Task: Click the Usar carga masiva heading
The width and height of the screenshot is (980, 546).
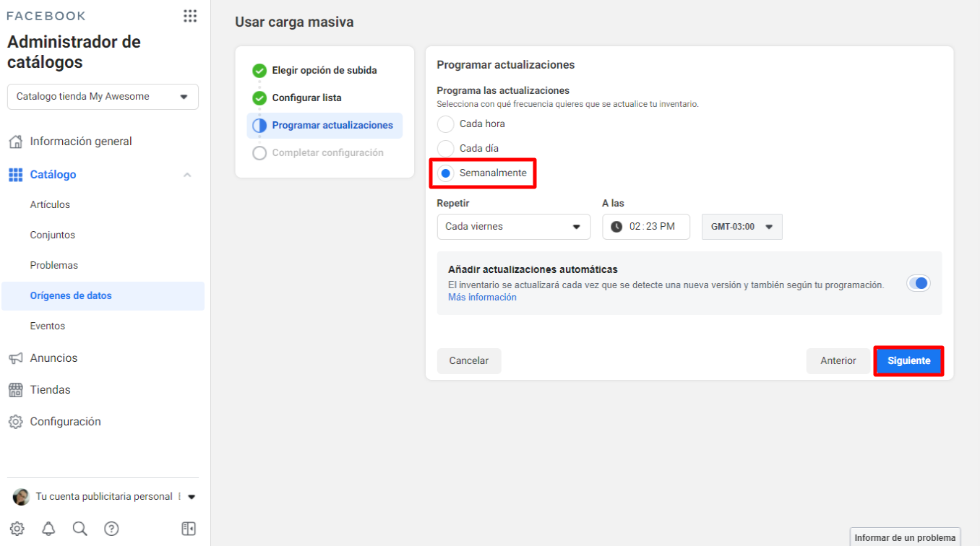Action: tap(294, 22)
